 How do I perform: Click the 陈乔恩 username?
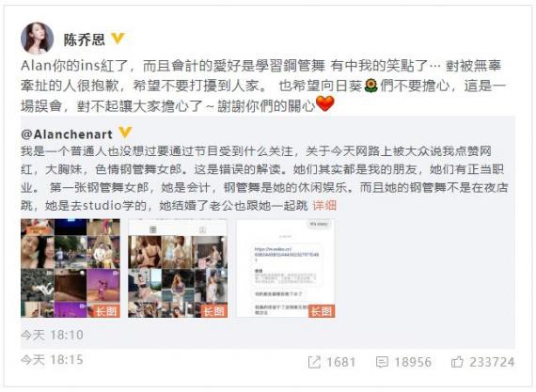click(85, 39)
